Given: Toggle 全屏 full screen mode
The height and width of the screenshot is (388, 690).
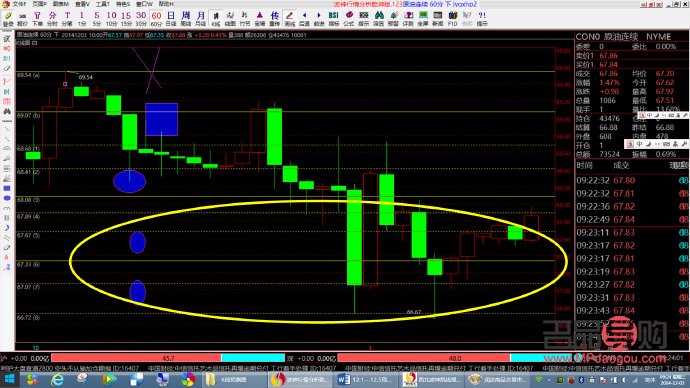Looking at the screenshot, I should tap(423, 18).
